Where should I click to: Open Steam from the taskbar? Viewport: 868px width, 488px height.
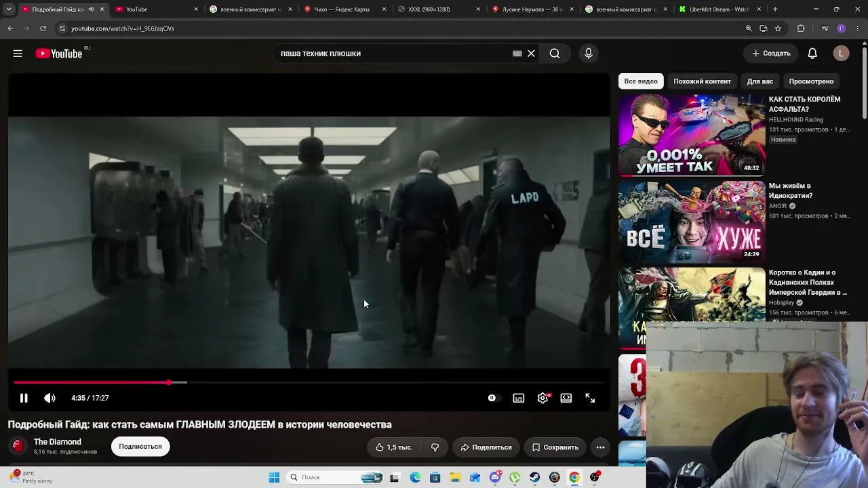coord(535,477)
